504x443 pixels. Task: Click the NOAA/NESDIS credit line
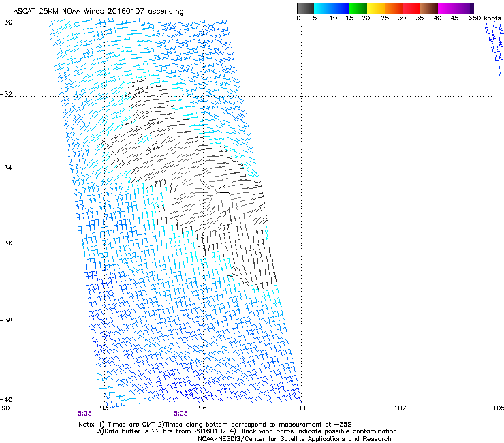point(294,439)
